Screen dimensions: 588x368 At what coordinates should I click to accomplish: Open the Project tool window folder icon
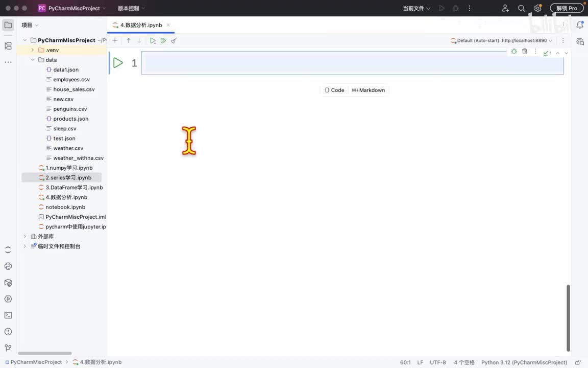(8, 25)
